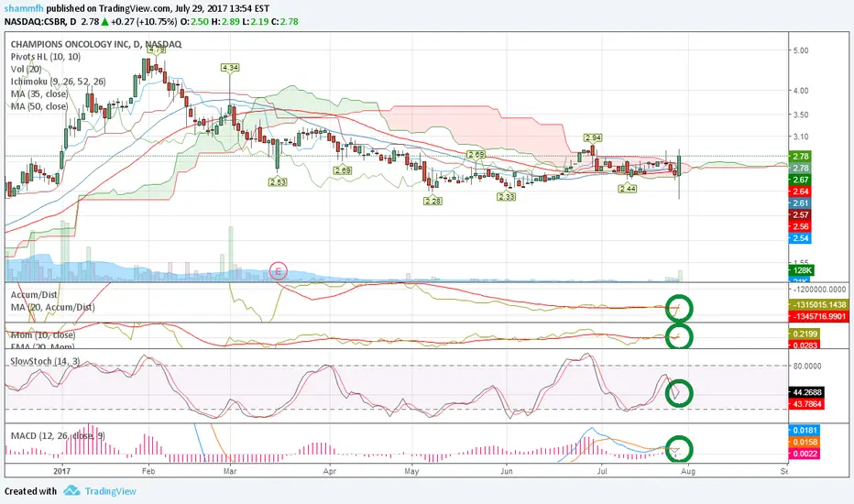This screenshot has width=854, height=504.
Task: Click the red 2.64 price tag
Action: pos(800,192)
